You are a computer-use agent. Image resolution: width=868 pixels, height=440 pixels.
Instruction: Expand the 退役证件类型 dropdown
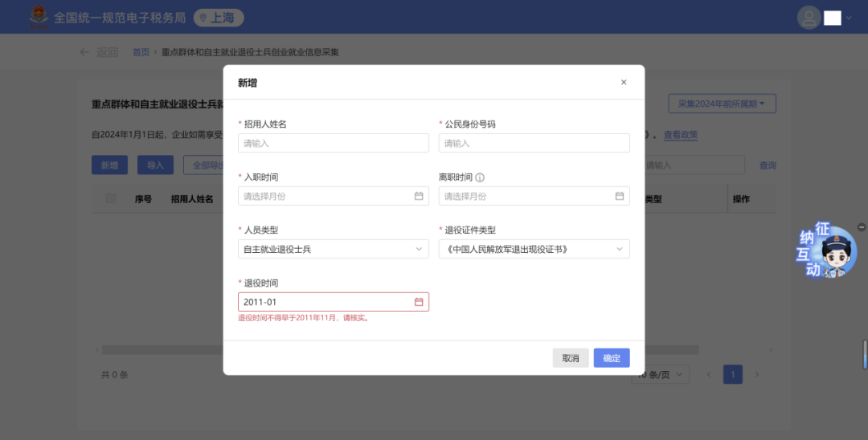pyautogui.click(x=534, y=250)
